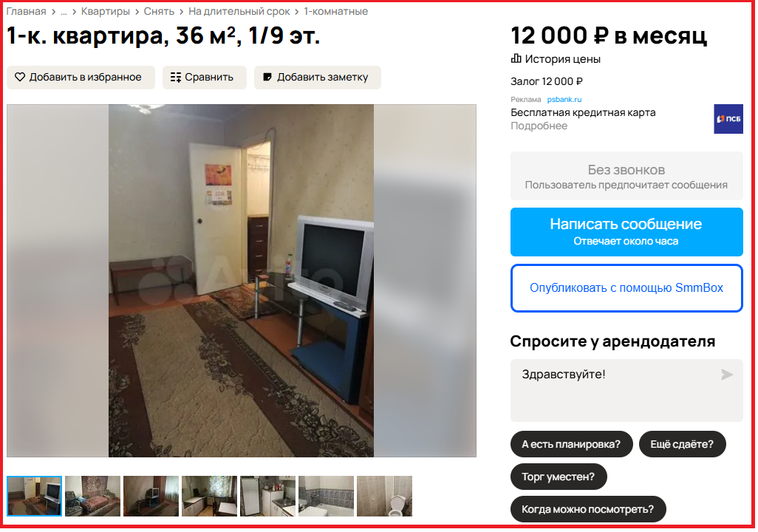Screen dimensions: 758x532
Task: Click Опубликовать с помощью SmmBox
Action: tap(626, 288)
